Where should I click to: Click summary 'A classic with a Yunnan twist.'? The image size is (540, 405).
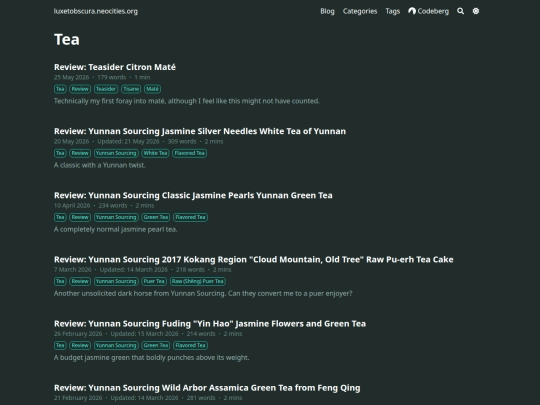[x=100, y=165]
